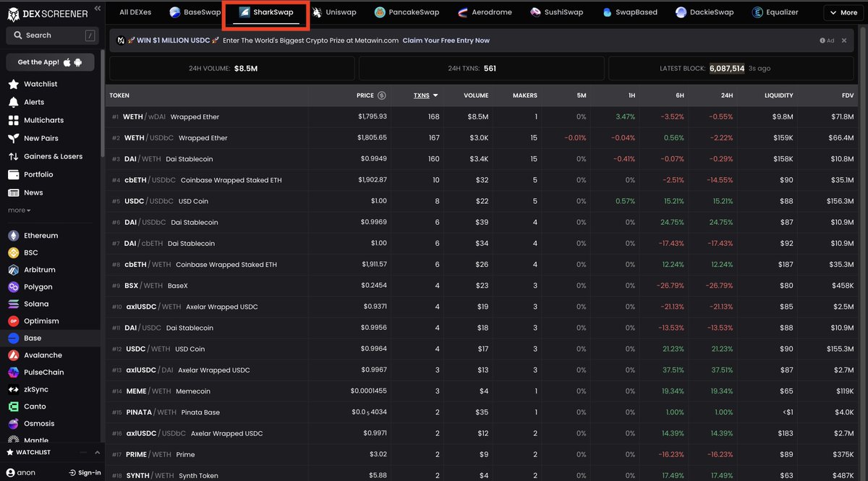This screenshot has width=868, height=481.
Task: Open Portfolio wallet icon
Action: 14,174
